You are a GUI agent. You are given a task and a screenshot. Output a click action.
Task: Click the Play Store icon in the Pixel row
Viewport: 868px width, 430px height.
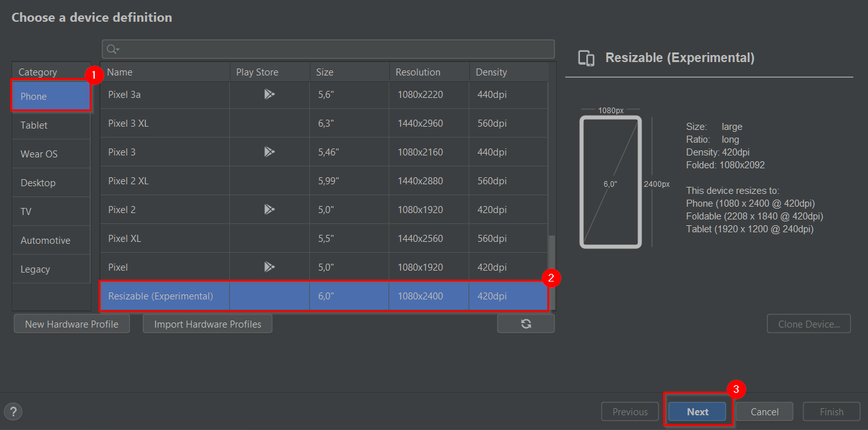(x=269, y=267)
